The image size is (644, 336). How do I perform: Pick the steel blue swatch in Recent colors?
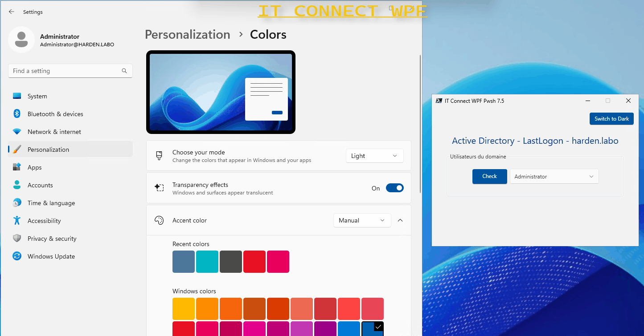[184, 262]
